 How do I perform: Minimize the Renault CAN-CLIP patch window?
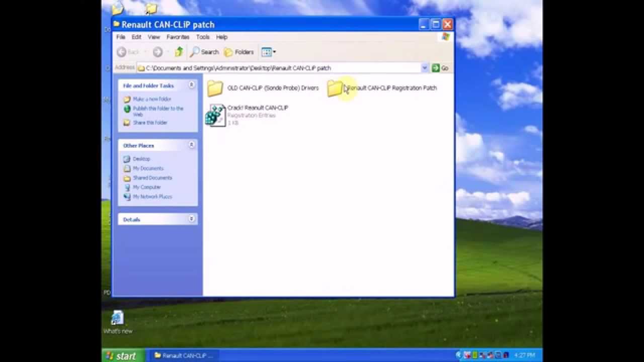click(x=424, y=24)
